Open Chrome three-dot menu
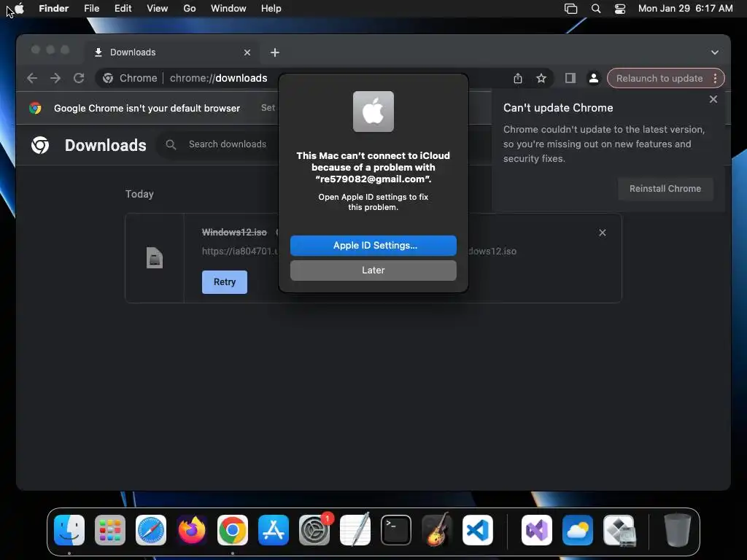This screenshot has width=747, height=560. click(x=715, y=78)
